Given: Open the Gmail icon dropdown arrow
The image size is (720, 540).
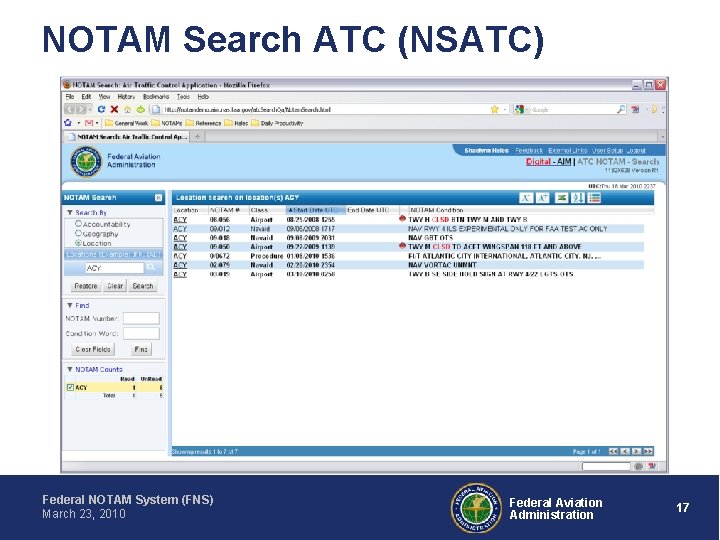Looking at the screenshot, I should pyautogui.click(x=97, y=123).
